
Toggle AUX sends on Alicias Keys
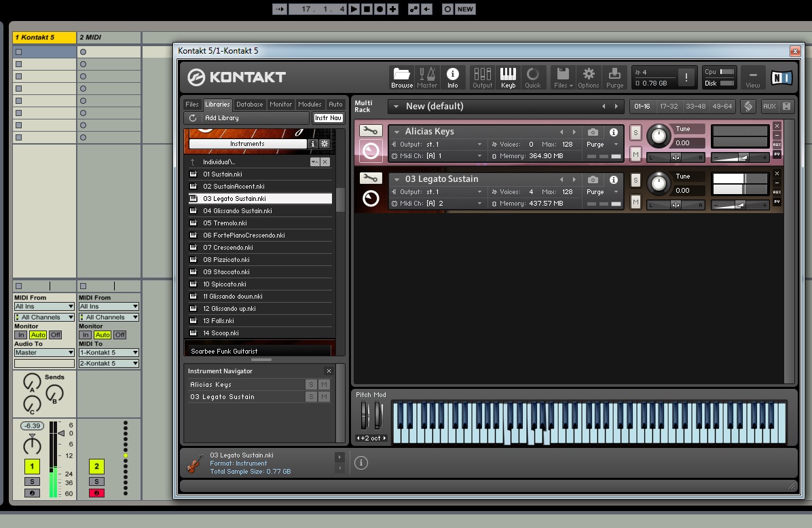[777, 145]
